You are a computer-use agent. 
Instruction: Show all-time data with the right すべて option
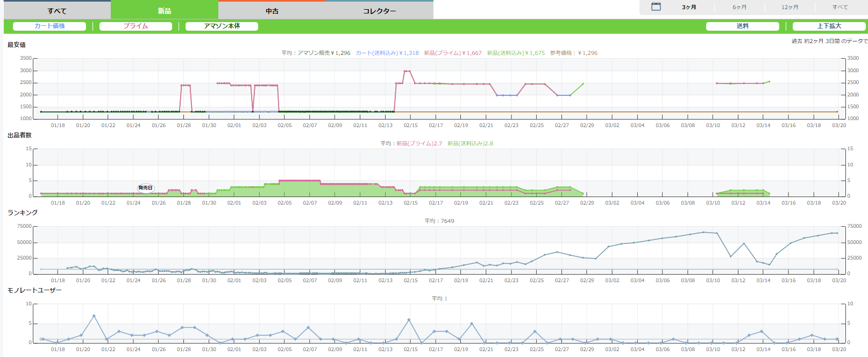(839, 8)
